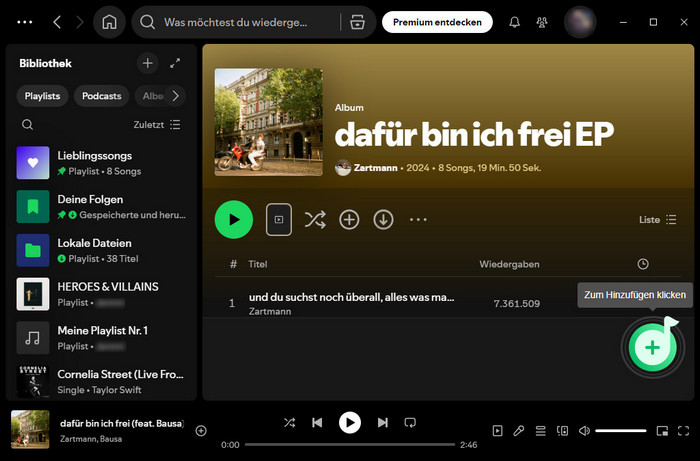Create a playlist with Bibliothek plus button
Screen dimensions: 700x461
[x=147, y=63]
